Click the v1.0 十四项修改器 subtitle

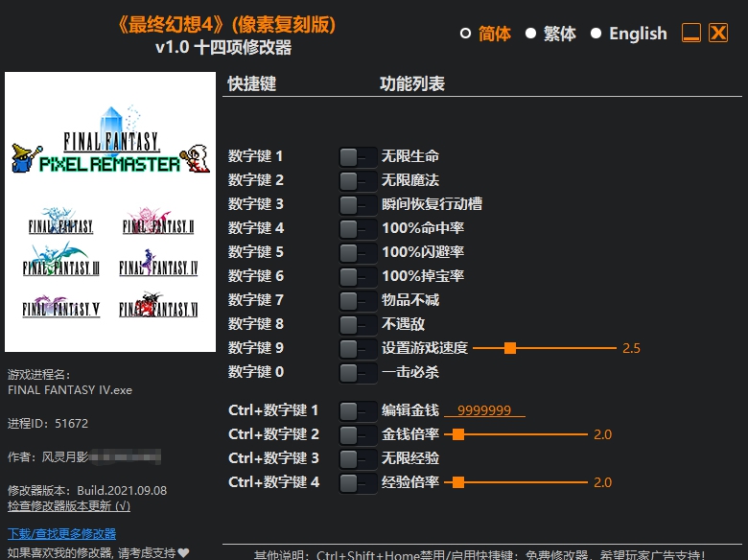point(223,47)
